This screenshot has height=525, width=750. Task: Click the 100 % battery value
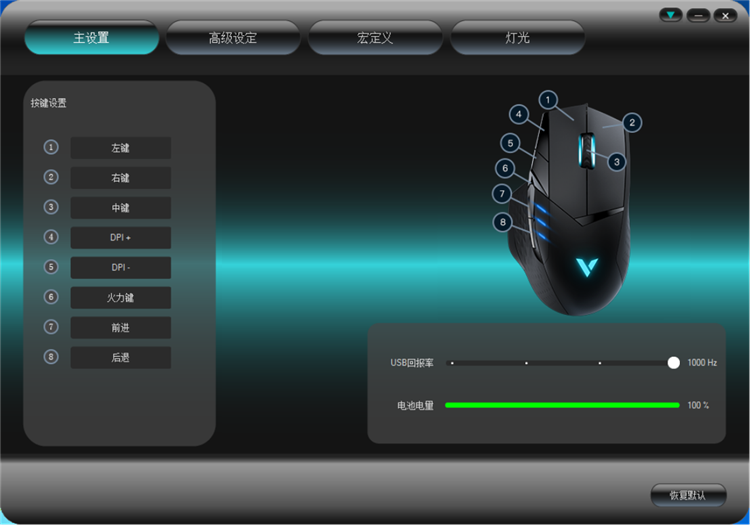click(698, 405)
